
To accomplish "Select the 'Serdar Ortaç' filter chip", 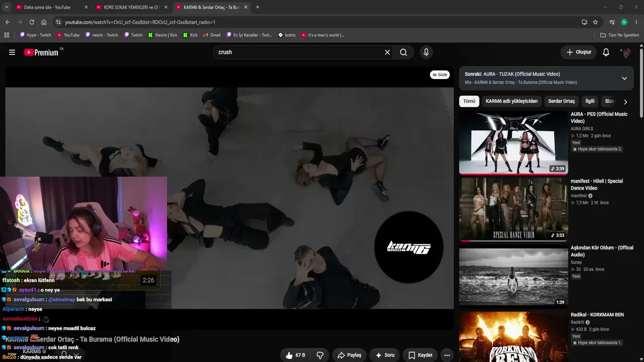I will [561, 101].
